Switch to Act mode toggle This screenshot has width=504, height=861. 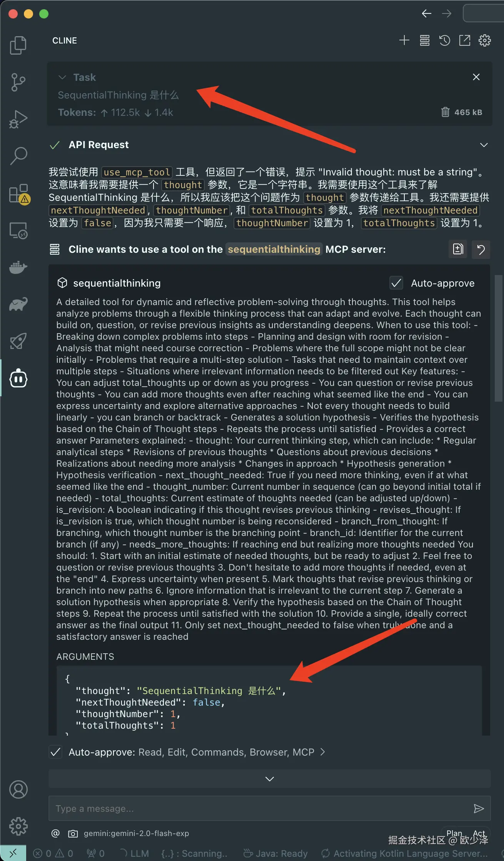coord(479,833)
